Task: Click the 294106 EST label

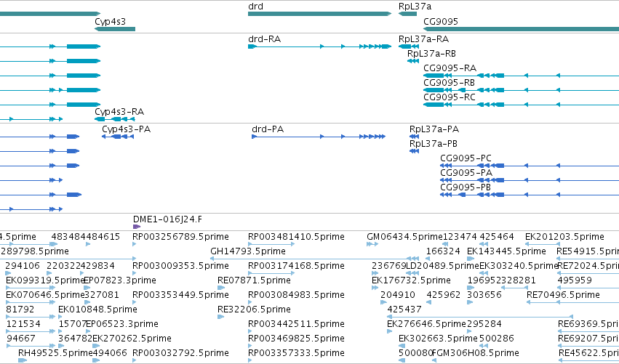Action: (23, 266)
